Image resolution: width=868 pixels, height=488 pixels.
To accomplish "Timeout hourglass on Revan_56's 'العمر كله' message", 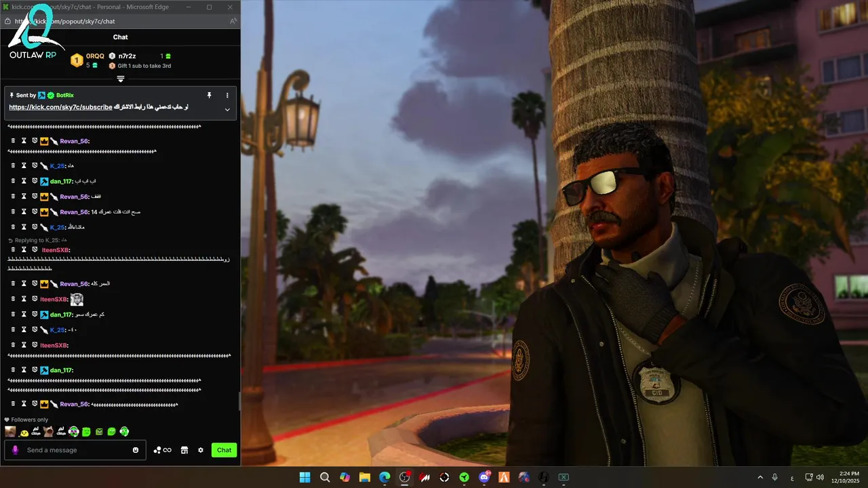I will (24, 283).
